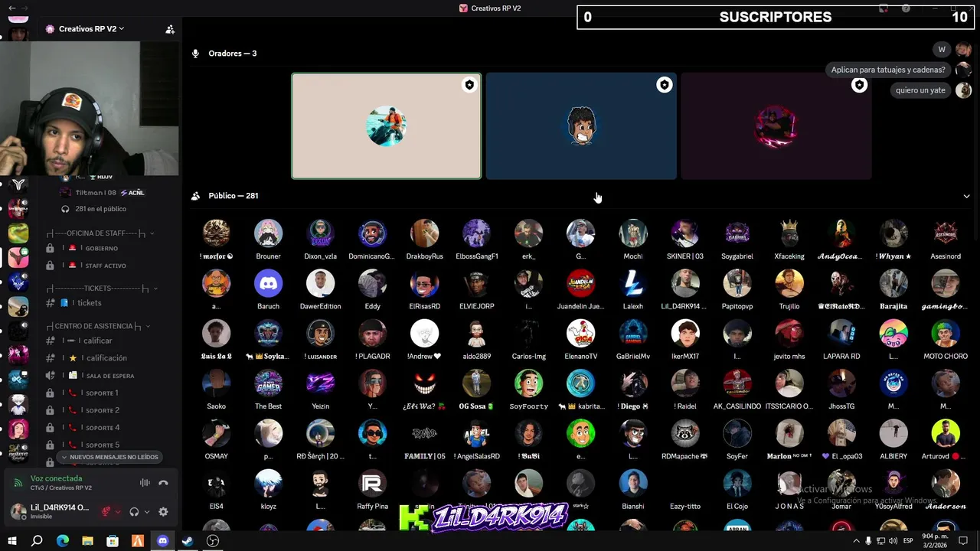The width and height of the screenshot is (980, 551).
Task: Click audience member Baruch Discord-logo avatar
Action: click(268, 284)
